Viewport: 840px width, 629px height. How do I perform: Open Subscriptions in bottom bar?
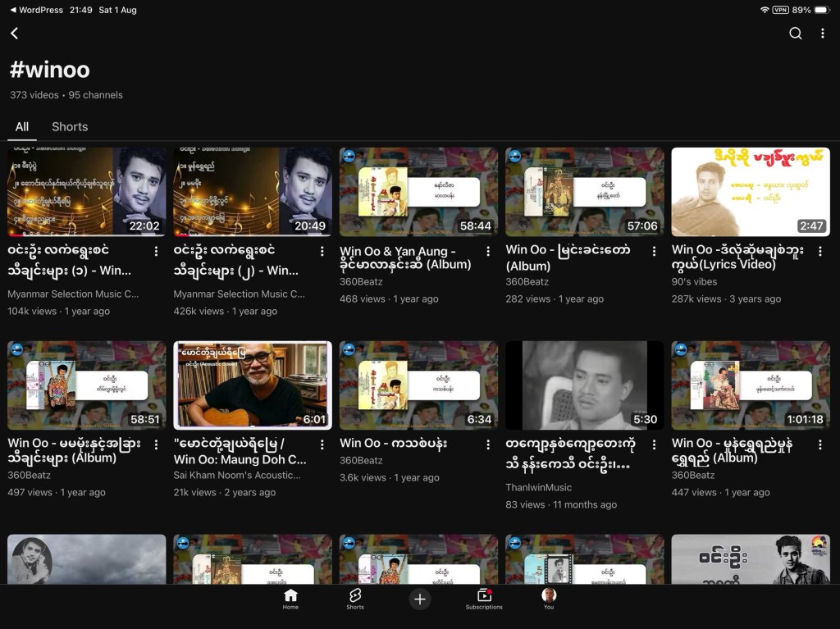coord(484,599)
